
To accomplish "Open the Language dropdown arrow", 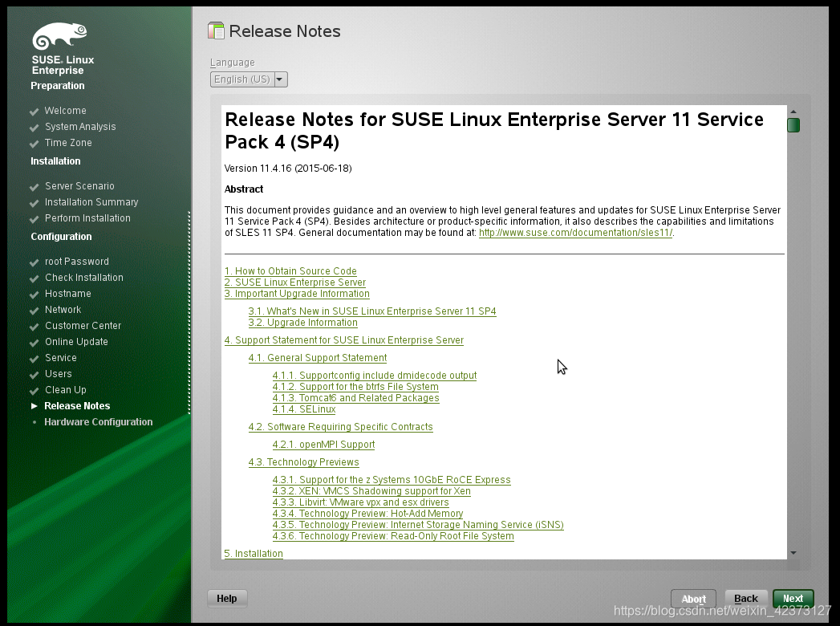I will (281, 79).
